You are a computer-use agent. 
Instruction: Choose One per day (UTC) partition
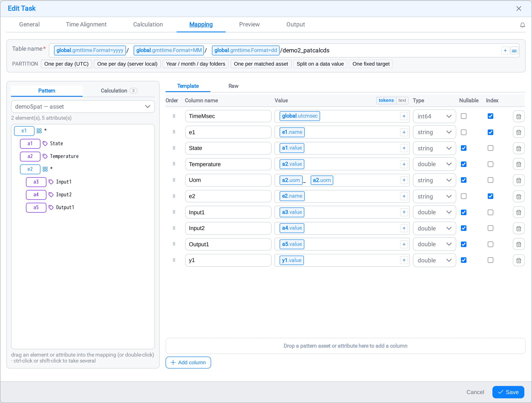[x=66, y=64]
